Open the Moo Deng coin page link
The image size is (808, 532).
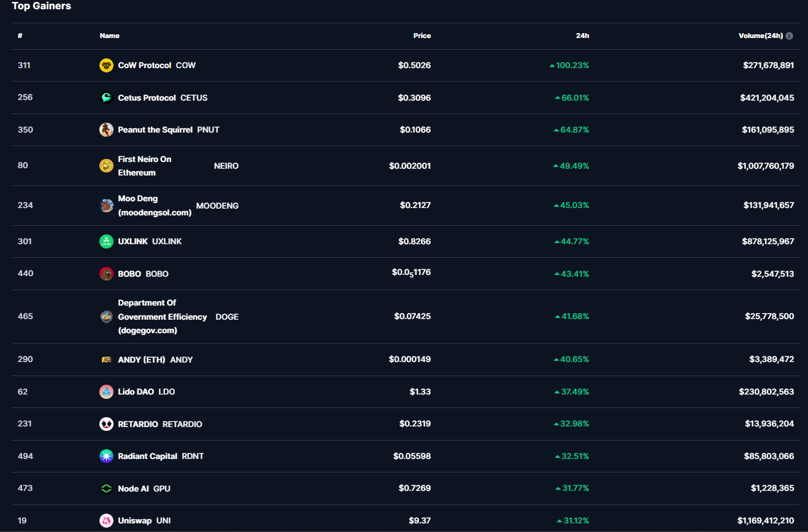tap(155, 206)
